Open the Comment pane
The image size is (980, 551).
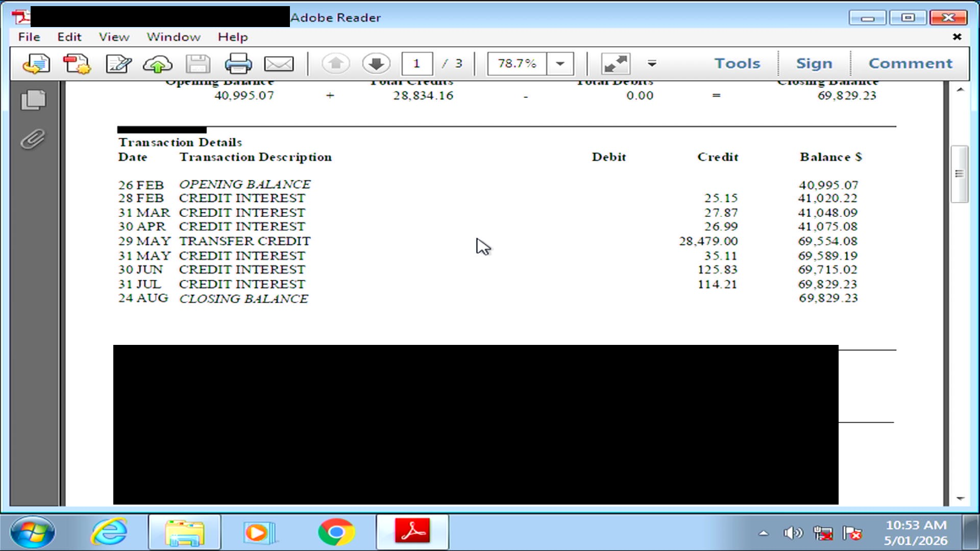point(910,64)
